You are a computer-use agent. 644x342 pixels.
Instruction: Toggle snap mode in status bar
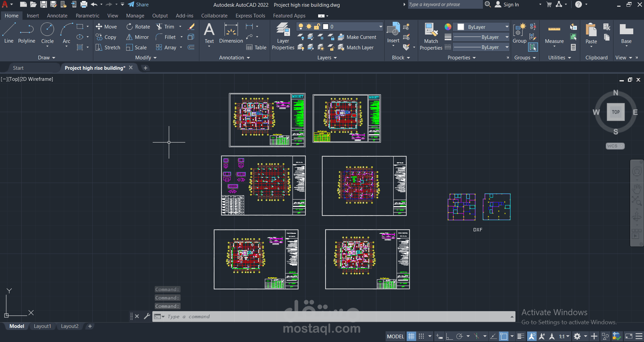coord(422,336)
